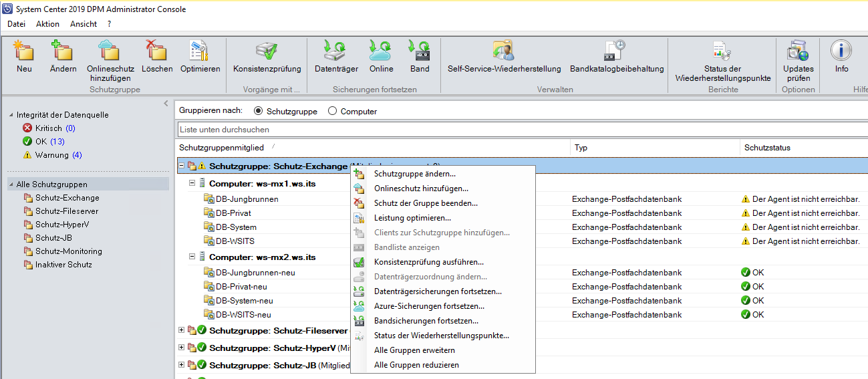Collapse the Computer ws-mx1.ws.its node
Viewport: 868px width, 379px height.
[192, 182]
